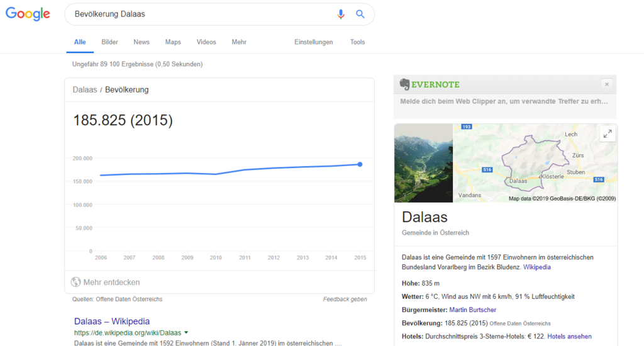Switch to the News tab
Screen dimensions: 644x346
142,42
